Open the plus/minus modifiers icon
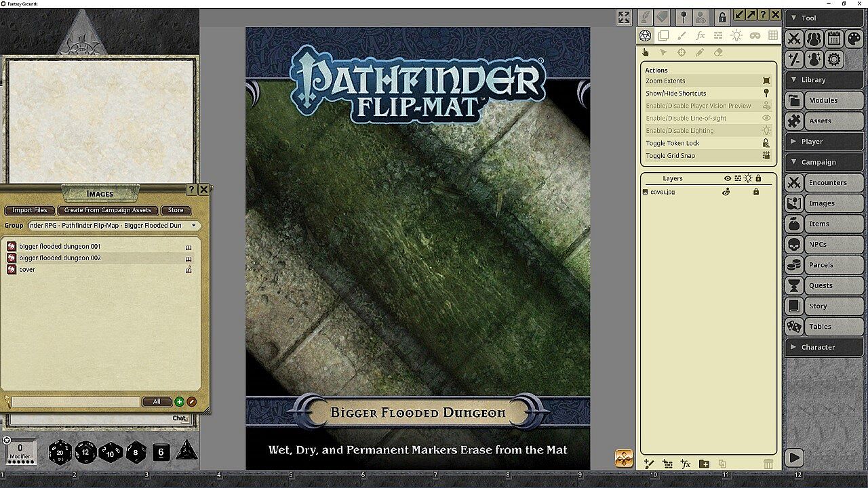The width and height of the screenshot is (868, 488). point(794,59)
